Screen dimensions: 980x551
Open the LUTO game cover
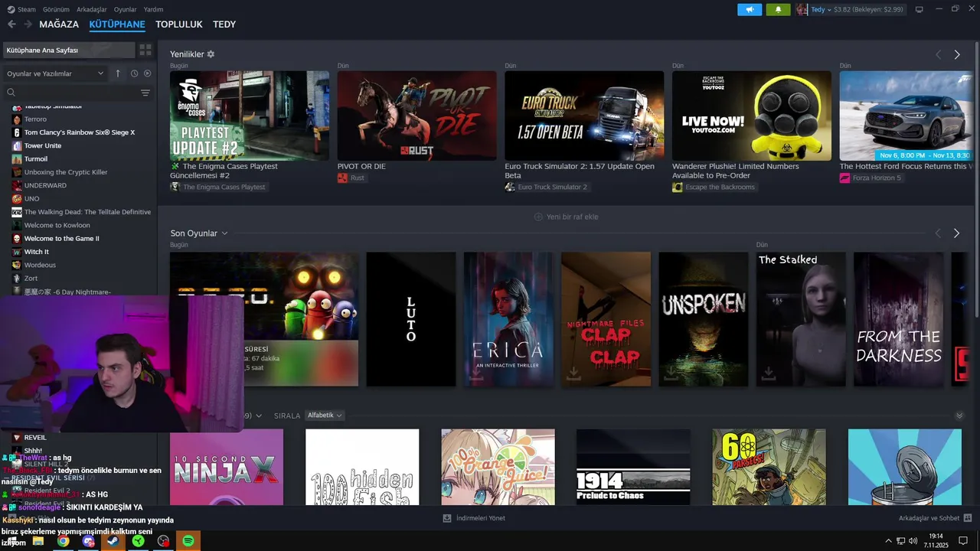coord(411,319)
